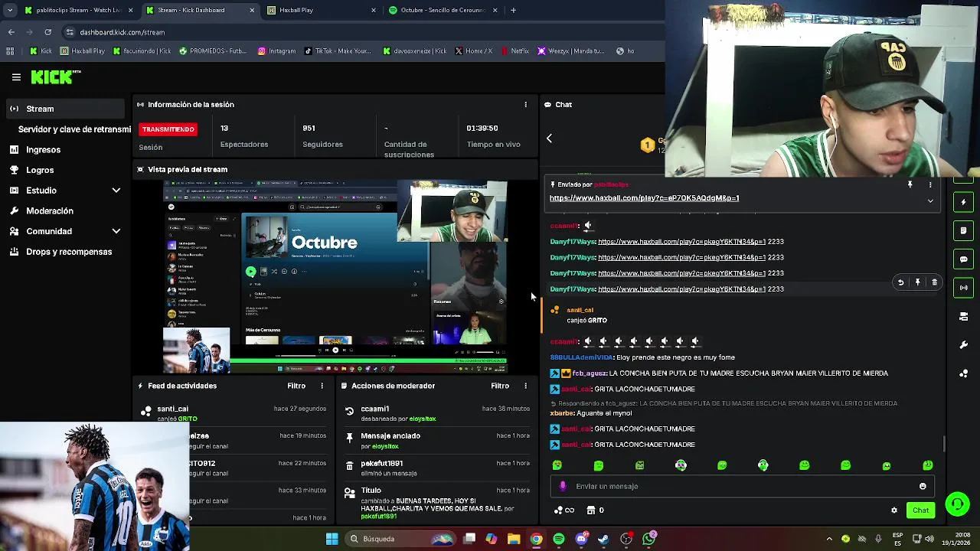The height and width of the screenshot is (551, 980).
Task: Open Spotify from the taskbar
Action: coord(559,539)
